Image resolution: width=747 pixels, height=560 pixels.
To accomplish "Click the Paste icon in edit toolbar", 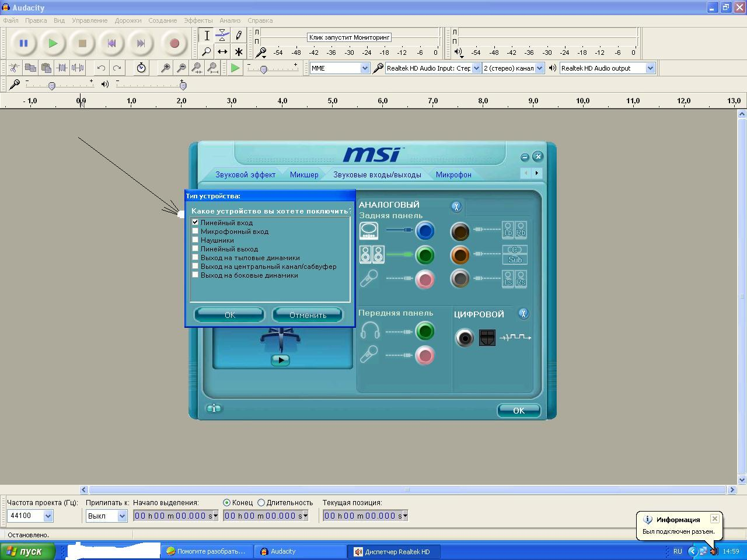I will [x=46, y=68].
